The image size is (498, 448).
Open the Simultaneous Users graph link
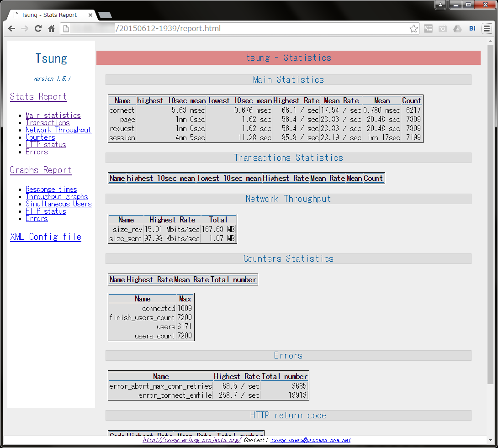coord(58,204)
